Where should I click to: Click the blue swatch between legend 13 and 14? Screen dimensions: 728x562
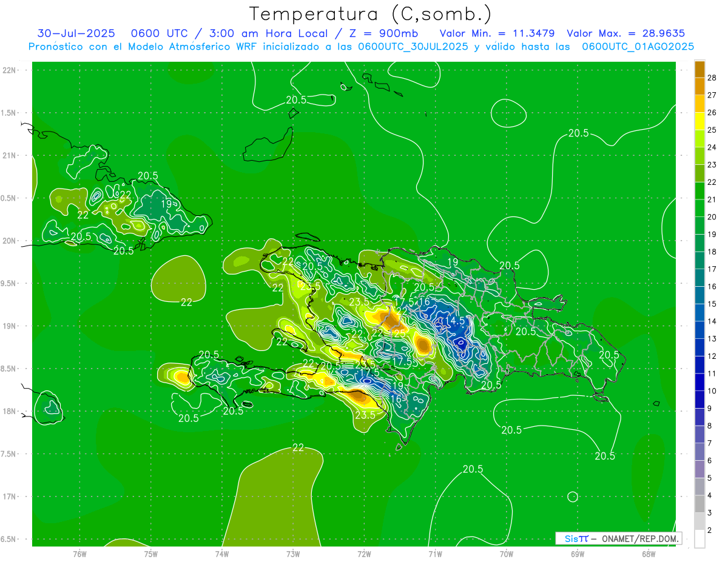[x=699, y=330]
